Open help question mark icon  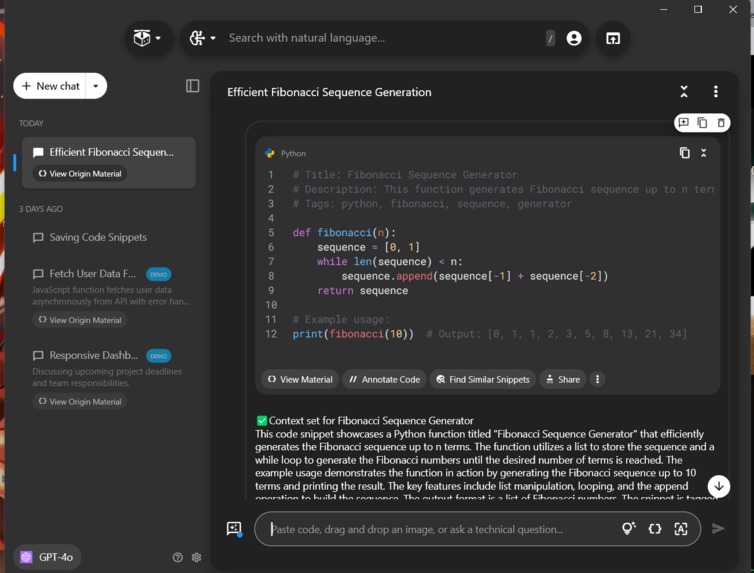click(177, 557)
